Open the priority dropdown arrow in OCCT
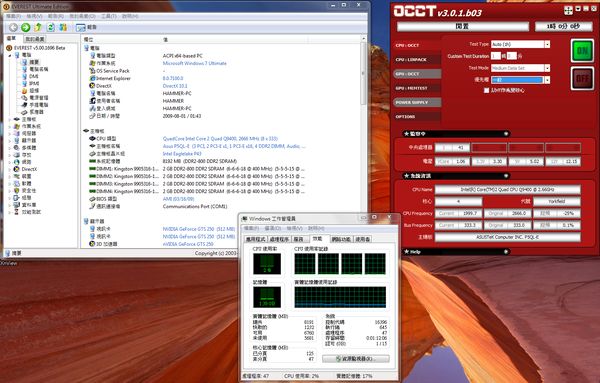Screen dimensions: 600x383 pyautogui.click(x=547, y=80)
